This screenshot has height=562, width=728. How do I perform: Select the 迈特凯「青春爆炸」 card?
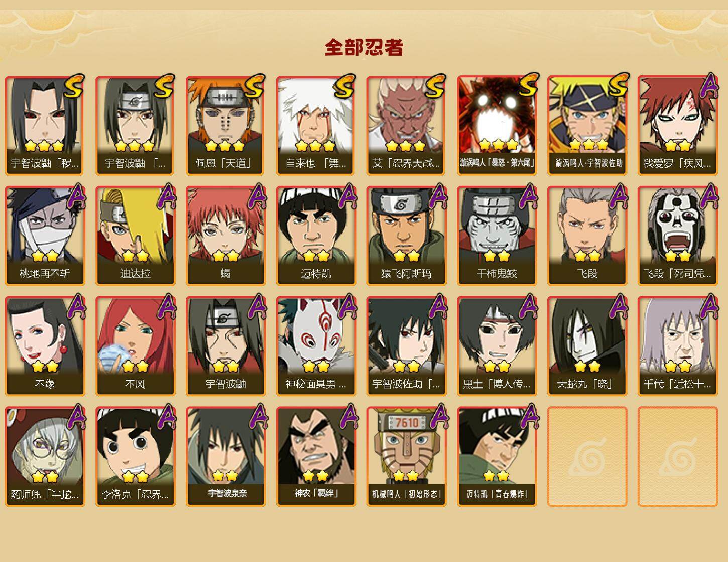497,457
